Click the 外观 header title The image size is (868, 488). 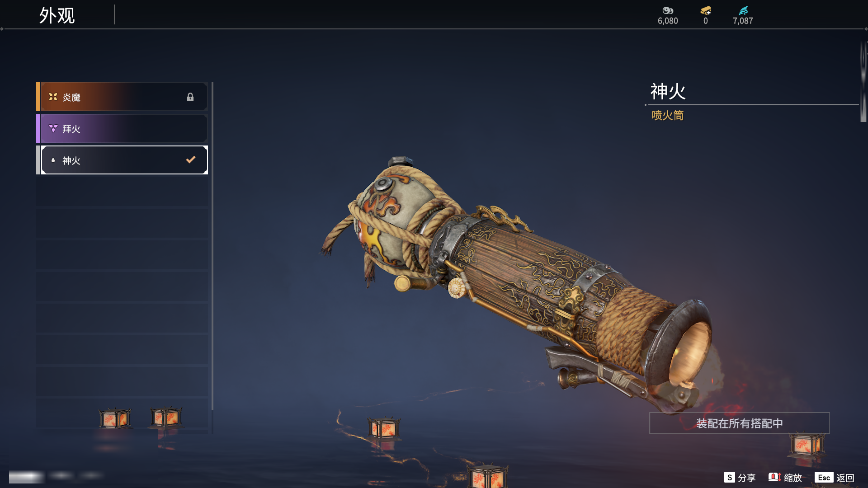[x=57, y=15]
